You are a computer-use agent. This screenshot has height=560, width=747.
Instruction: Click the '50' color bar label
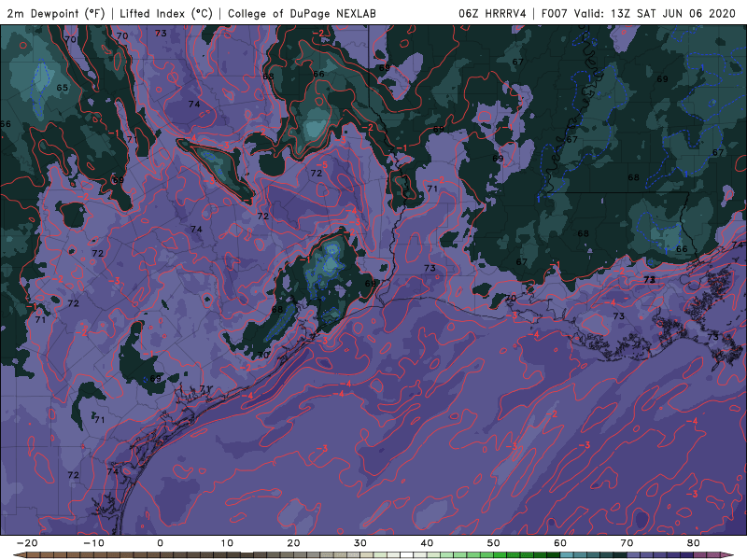(x=494, y=543)
